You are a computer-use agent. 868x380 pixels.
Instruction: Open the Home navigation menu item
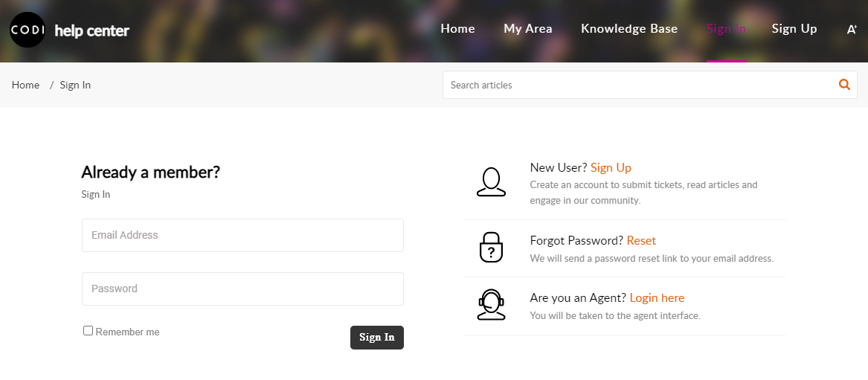[x=458, y=29]
